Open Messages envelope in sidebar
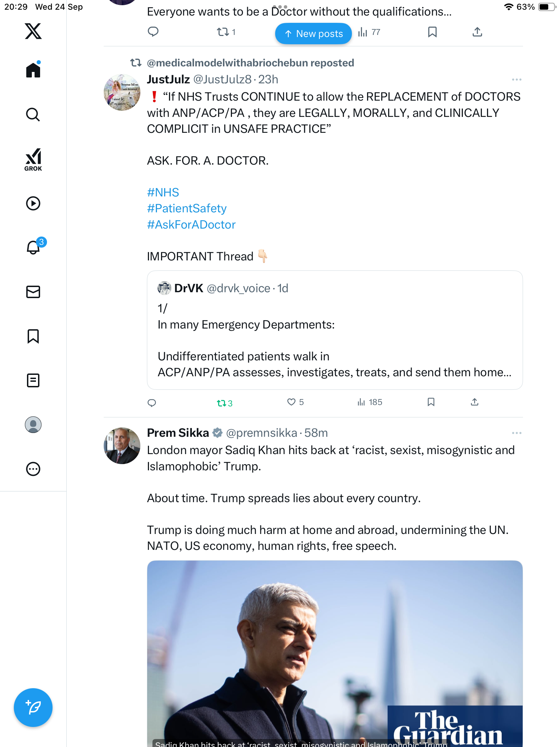The height and width of the screenshot is (747, 560). (33, 292)
